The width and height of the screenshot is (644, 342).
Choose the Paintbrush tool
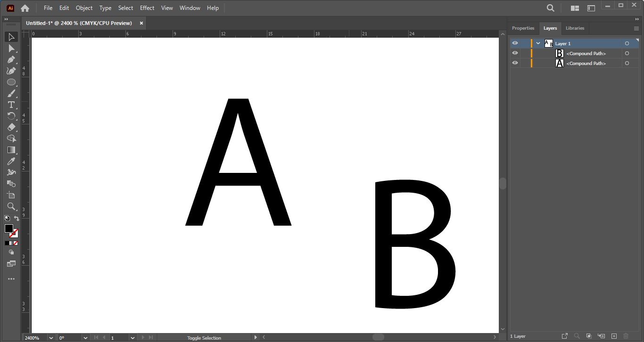(x=11, y=93)
